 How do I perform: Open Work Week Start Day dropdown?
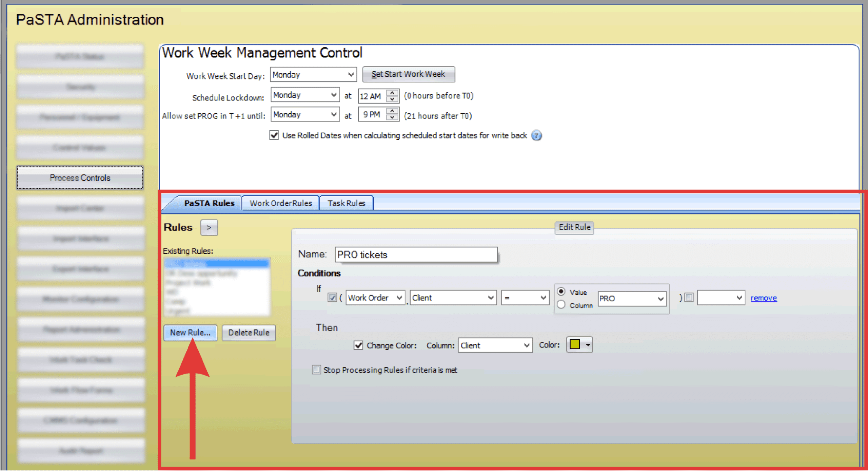pos(351,75)
